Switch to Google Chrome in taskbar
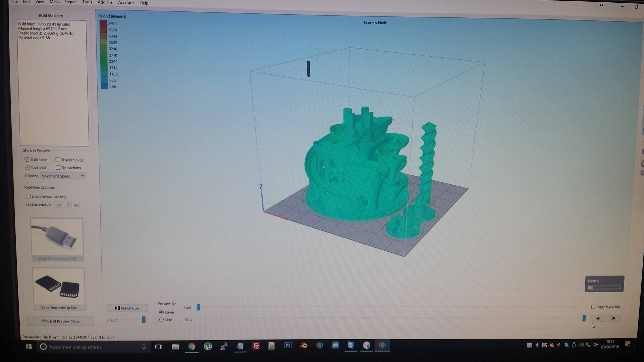Viewport: 644px width, 362px height. tap(192, 347)
